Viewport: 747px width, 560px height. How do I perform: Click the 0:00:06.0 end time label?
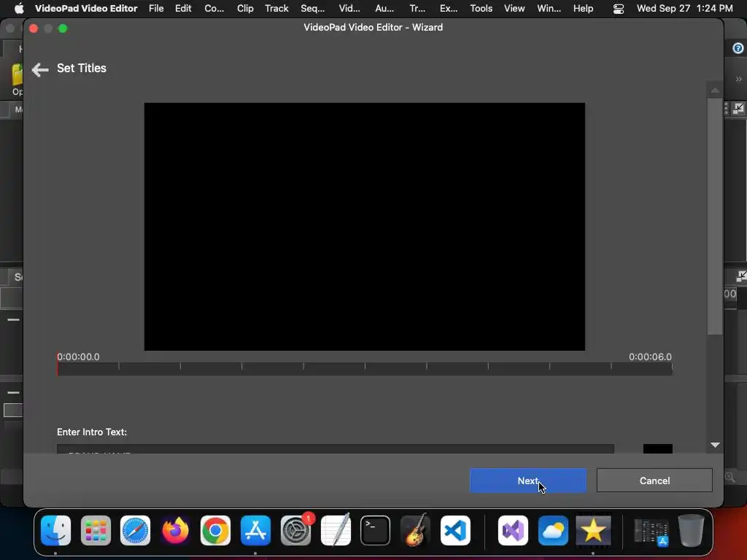point(650,357)
